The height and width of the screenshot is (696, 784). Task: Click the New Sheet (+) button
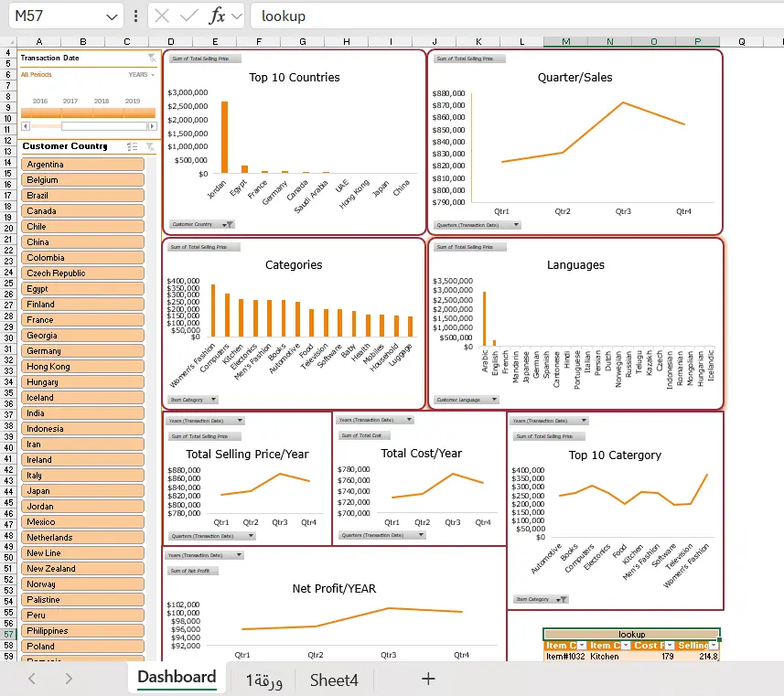(427, 680)
